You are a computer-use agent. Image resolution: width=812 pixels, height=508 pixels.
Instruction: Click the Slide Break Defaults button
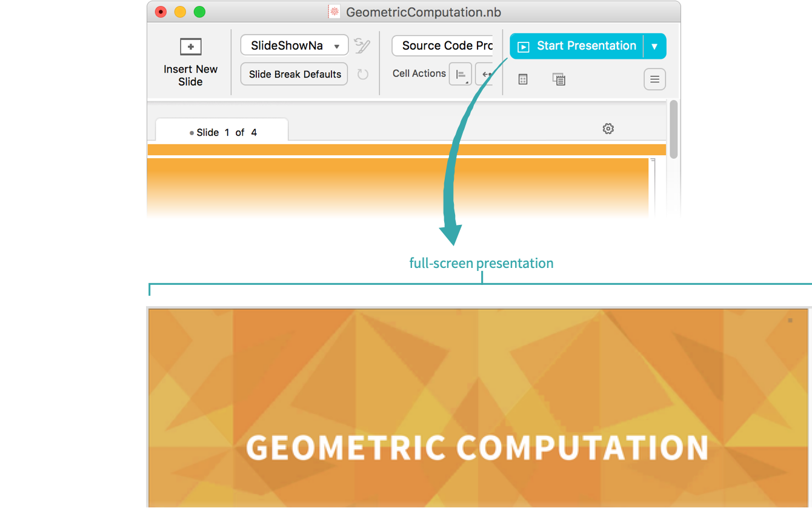(295, 75)
